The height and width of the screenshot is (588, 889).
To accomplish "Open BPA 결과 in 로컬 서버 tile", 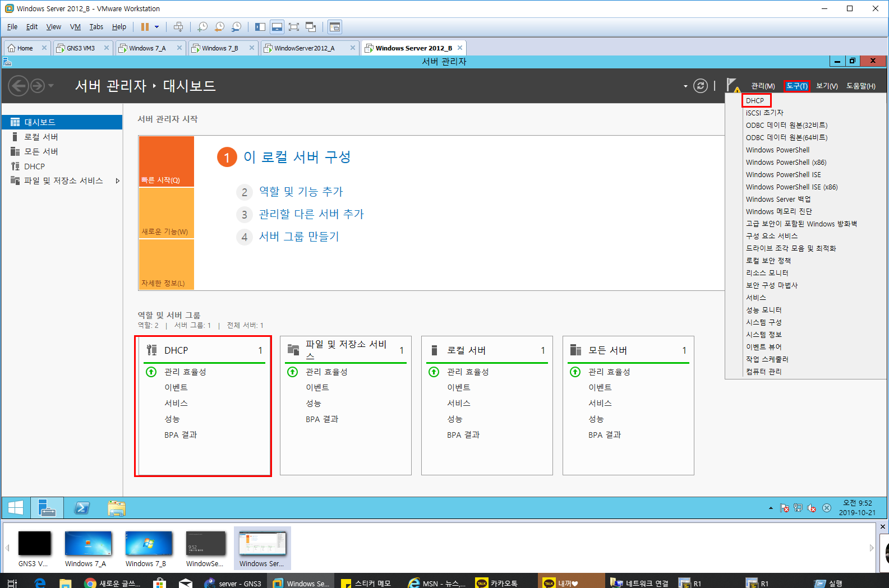I will [463, 435].
